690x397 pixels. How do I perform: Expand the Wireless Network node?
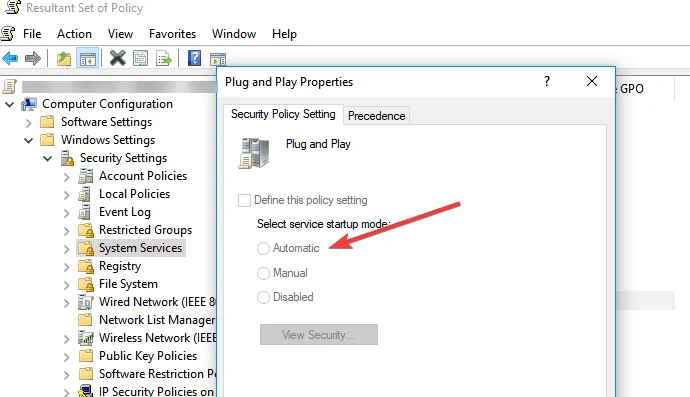pyautogui.click(x=66, y=339)
